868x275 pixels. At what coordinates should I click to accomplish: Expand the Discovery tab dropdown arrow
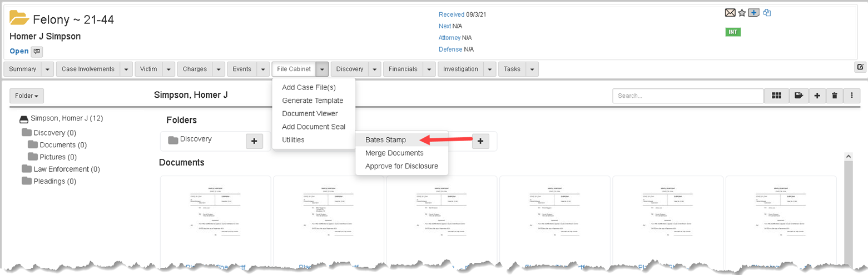pyautogui.click(x=375, y=69)
